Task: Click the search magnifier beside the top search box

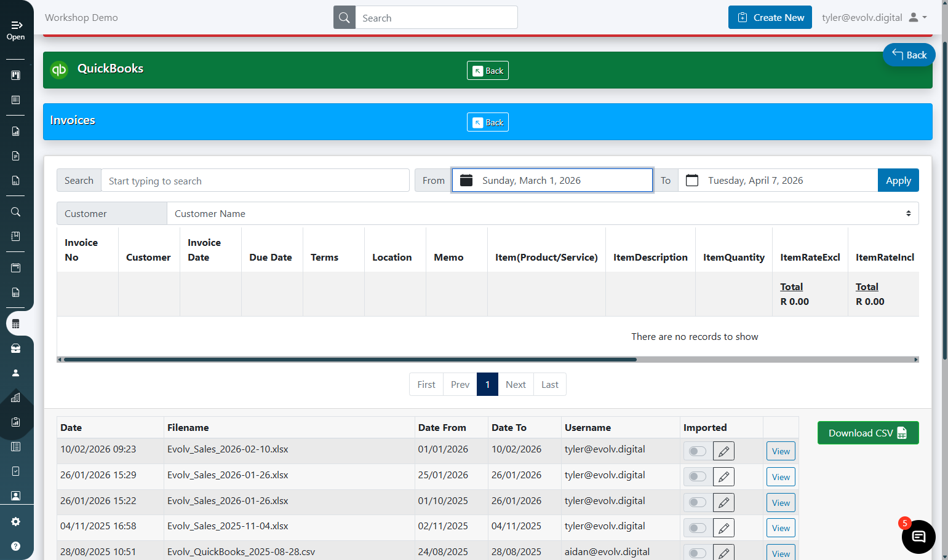Action: coord(345,18)
